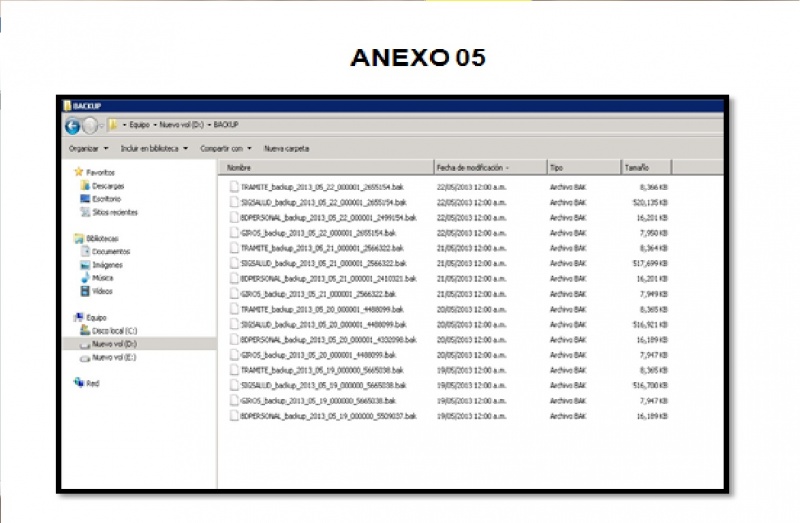Expand the Compartir con dropdown

point(225,148)
